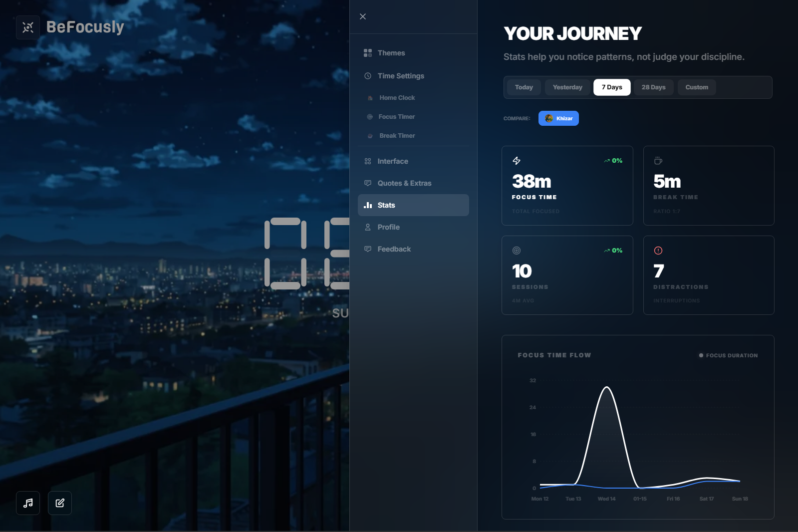This screenshot has height=532, width=798.
Task: Click the 10 sessions value
Action: [522, 271]
